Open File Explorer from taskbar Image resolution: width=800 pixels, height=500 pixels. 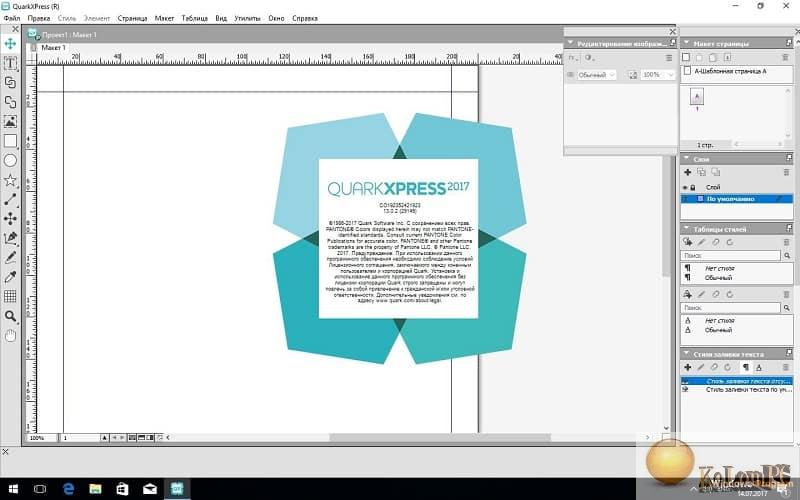coord(95,489)
